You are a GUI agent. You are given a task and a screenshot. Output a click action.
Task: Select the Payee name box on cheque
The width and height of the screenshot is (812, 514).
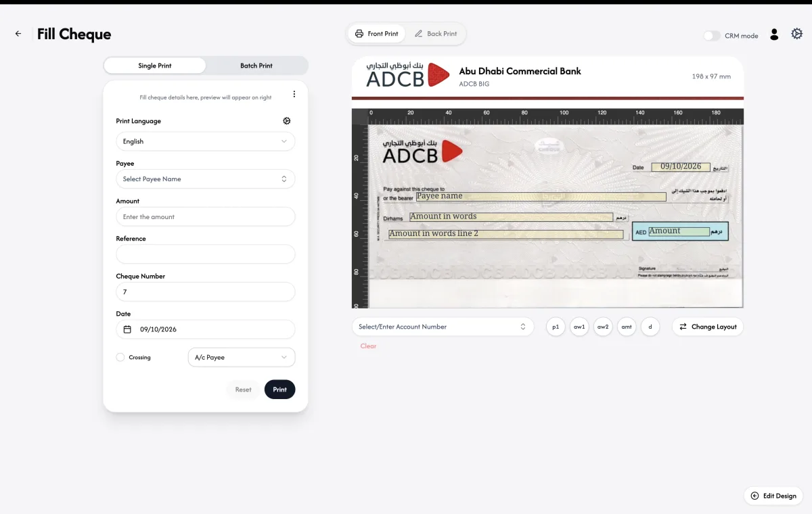coord(541,196)
